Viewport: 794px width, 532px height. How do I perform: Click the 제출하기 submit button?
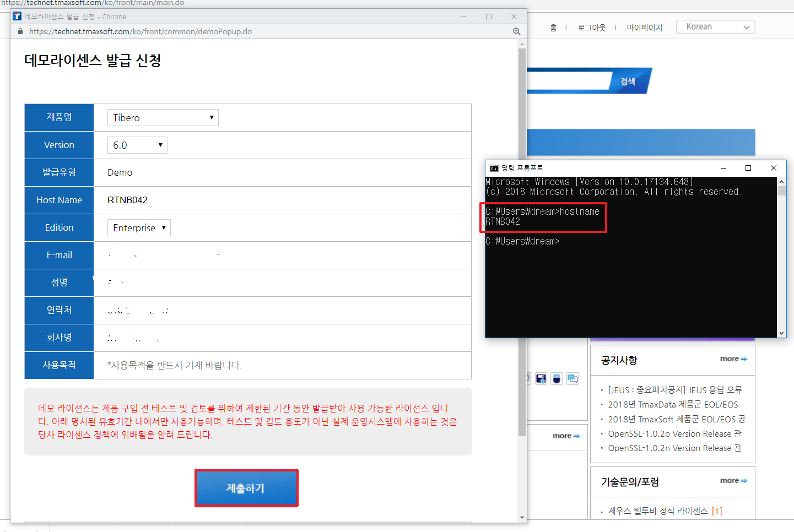click(x=246, y=488)
